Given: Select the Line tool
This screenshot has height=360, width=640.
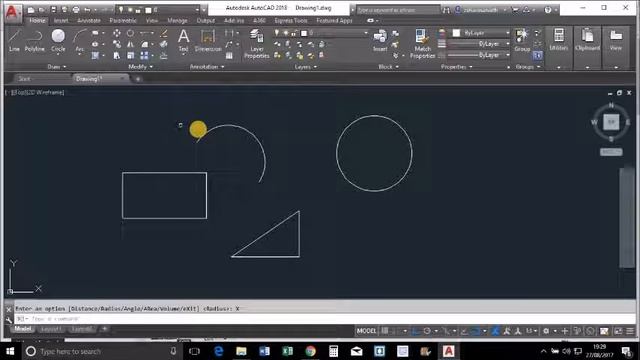Looking at the screenshot, I should point(14,40).
